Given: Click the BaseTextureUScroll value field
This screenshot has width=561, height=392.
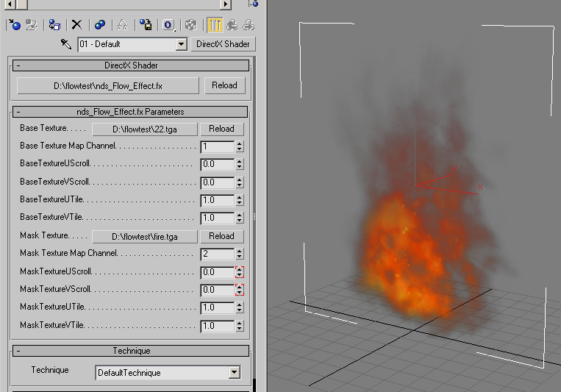Looking at the screenshot, I should tap(218, 164).
